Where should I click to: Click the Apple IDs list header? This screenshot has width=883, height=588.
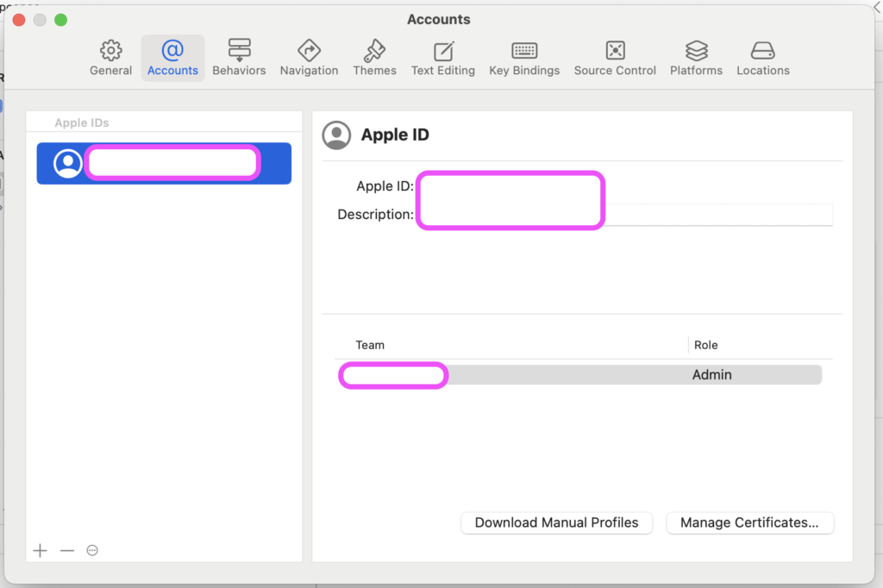point(82,122)
